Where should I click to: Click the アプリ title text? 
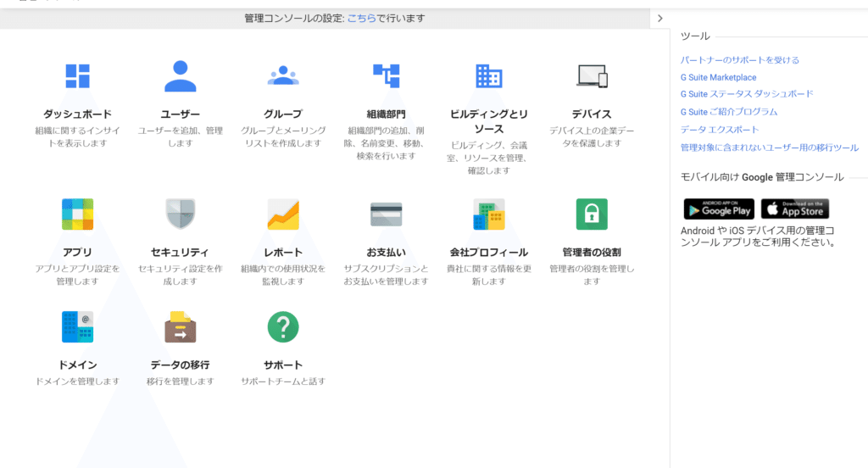point(77,253)
